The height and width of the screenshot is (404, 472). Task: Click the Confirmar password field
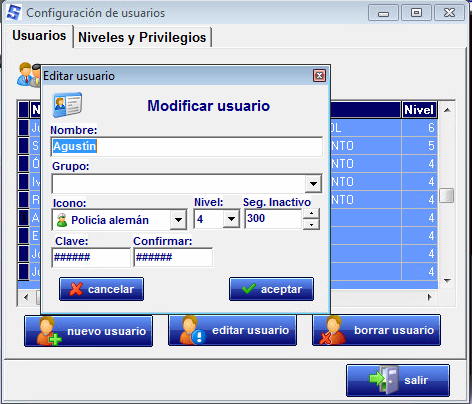(173, 257)
